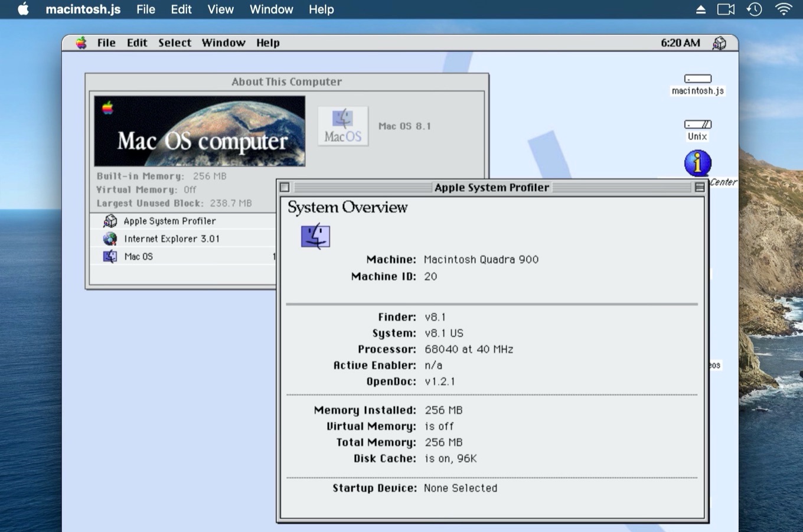Click the 6:20 AM clock display
803x532 pixels.
(680, 43)
